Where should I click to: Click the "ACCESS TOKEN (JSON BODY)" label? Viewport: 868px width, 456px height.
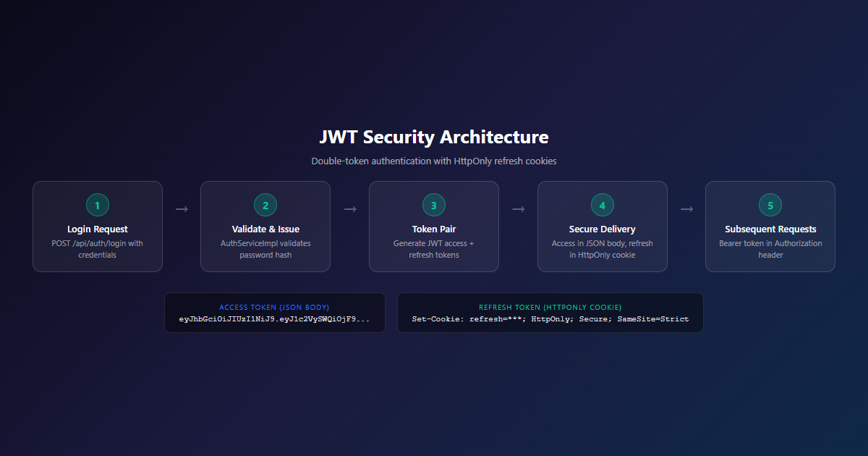275,308
